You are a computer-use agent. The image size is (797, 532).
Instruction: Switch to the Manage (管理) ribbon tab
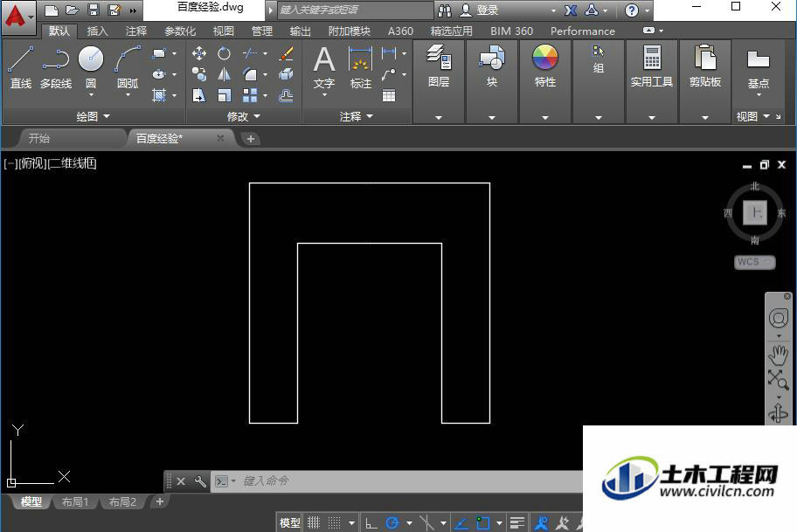pyautogui.click(x=262, y=31)
